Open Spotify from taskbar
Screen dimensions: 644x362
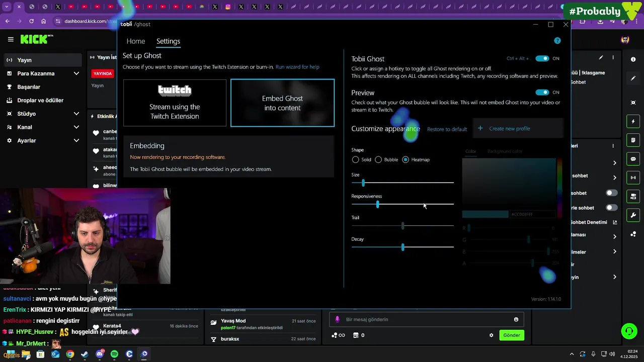click(114, 354)
